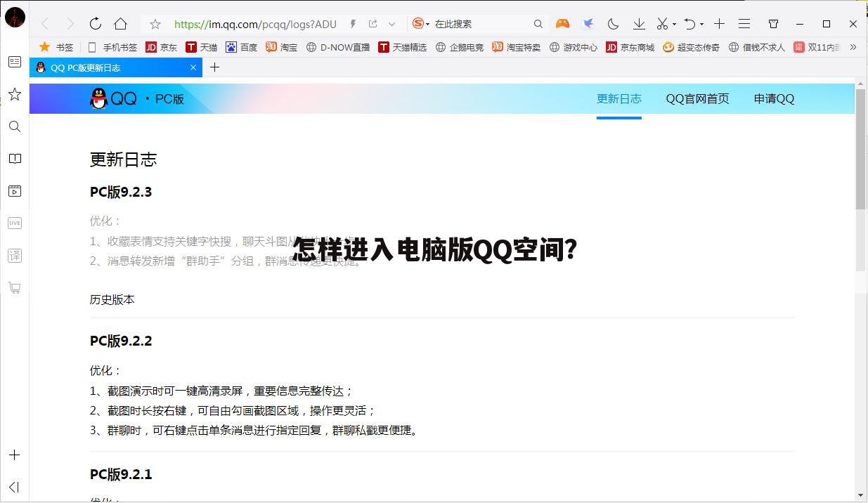This screenshot has height=503, width=868.
Task: Open the QQ官网首页 navigation link
Action: tap(697, 98)
